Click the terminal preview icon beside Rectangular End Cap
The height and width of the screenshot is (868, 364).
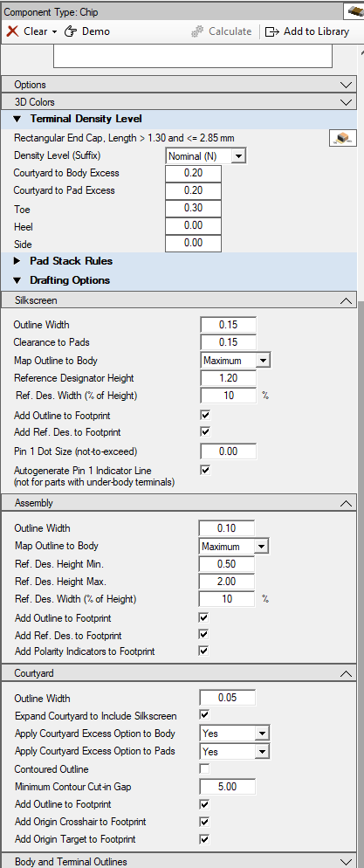(x=342, y=138)
